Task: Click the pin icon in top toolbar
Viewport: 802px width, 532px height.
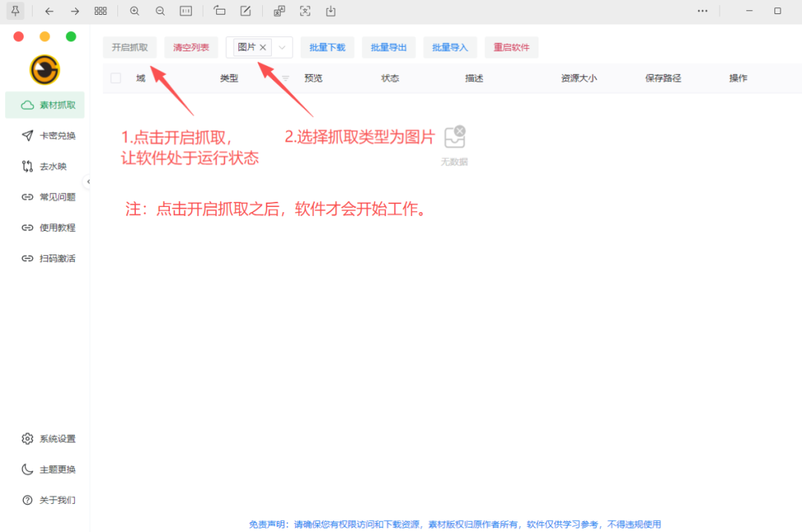Action: tap(15, 11)
